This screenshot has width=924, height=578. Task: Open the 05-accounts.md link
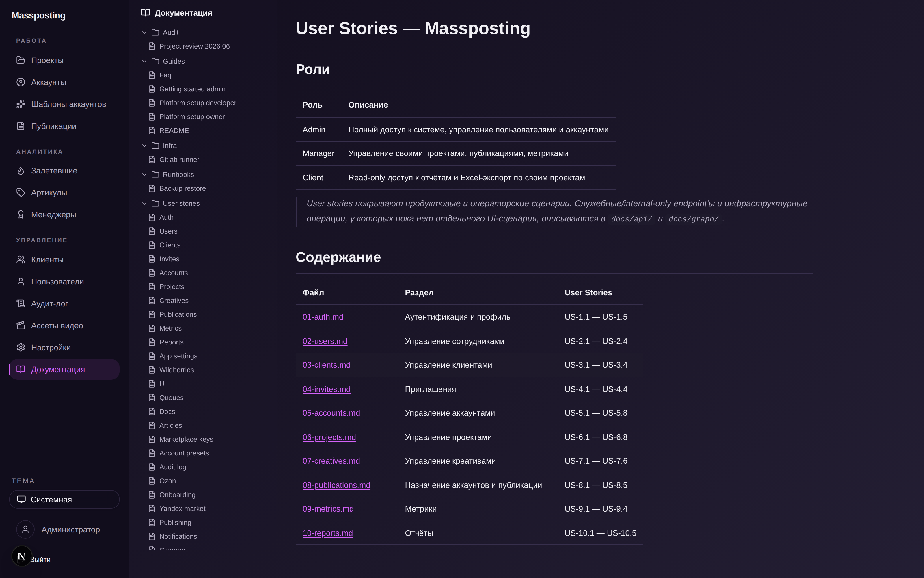click(331, 413)
